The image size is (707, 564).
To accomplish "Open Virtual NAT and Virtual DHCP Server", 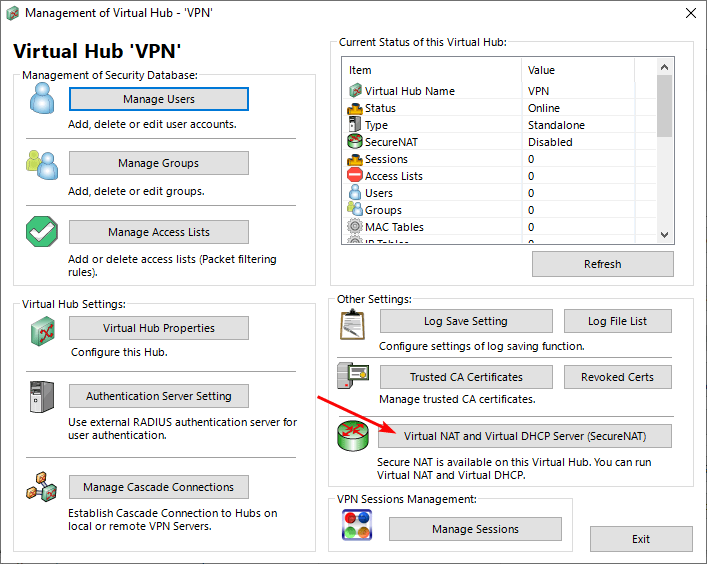I will pos(525,436).
